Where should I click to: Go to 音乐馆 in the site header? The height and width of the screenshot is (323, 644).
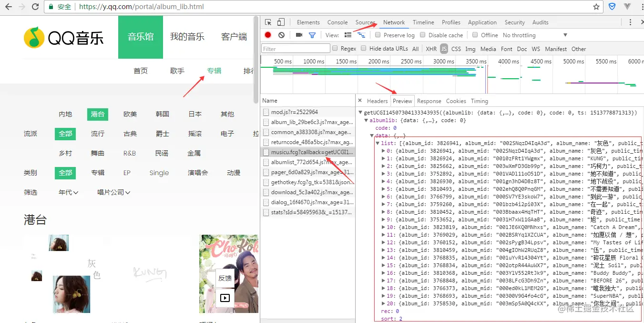141,37
